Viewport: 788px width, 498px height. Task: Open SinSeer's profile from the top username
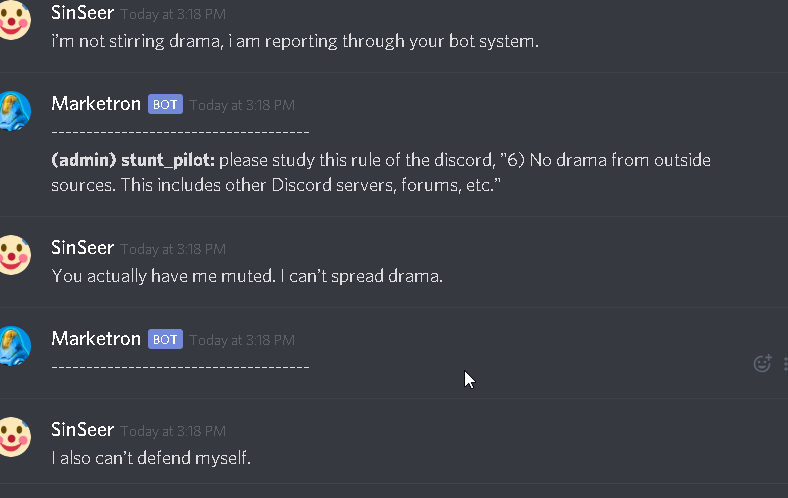click(82, 13)
